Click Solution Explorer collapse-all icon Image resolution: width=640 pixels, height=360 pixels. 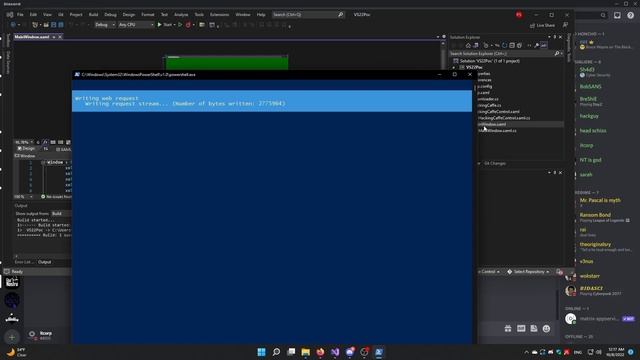[512, 45]
